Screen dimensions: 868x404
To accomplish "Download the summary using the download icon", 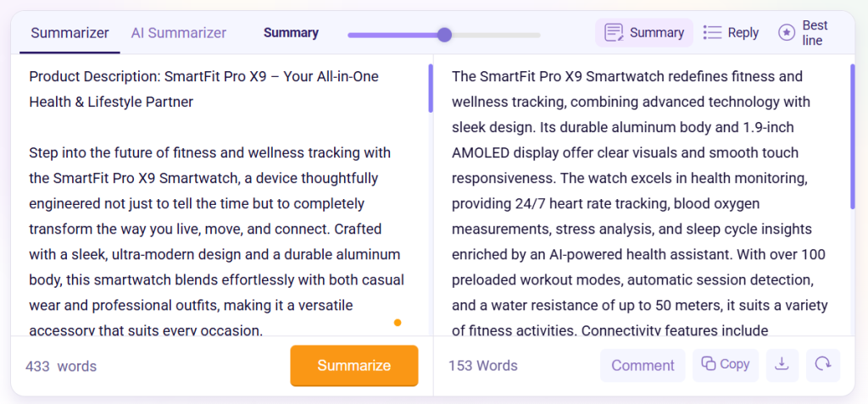I will [x=782, y=364].
